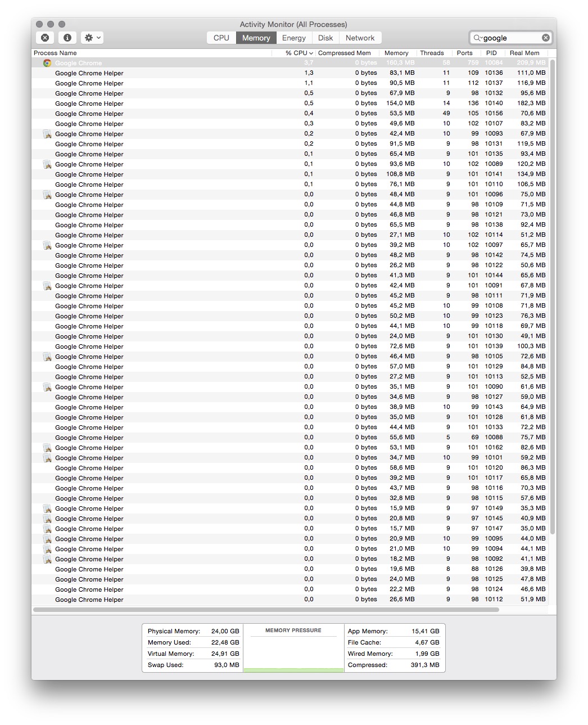
Task: Click the Quit Process (X) toolbar button
Action: tap(45, 38)
